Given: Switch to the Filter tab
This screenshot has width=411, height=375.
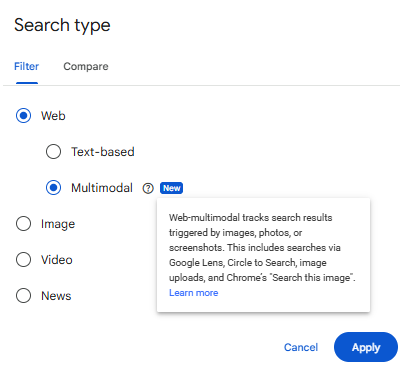Looking at the screenshot, I should 26,66.
